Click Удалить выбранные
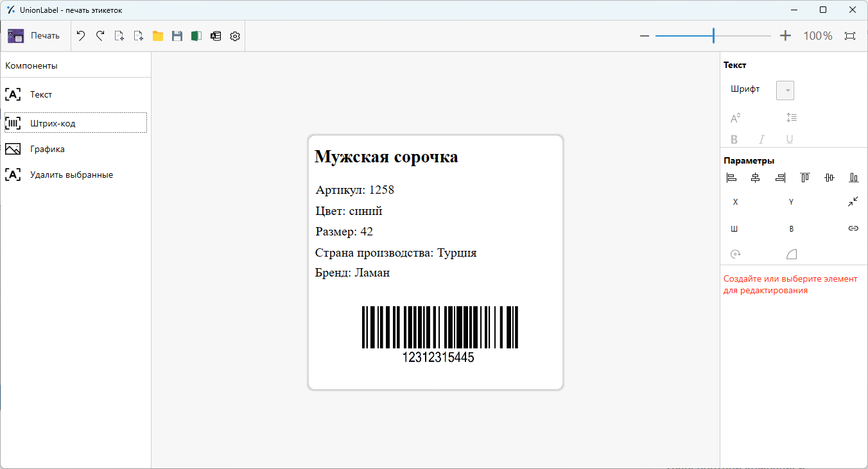This screenshot has width=868, height=469. [x=76, y=175]
